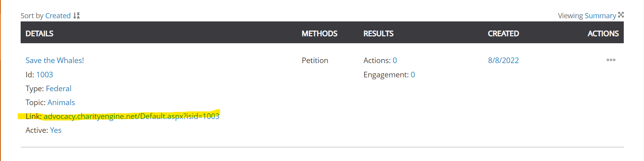Click the expand icon beside Viewing Summary
The width and height of the screenshot is (644, 161).
pyautogui.click(x=621, y=15)
